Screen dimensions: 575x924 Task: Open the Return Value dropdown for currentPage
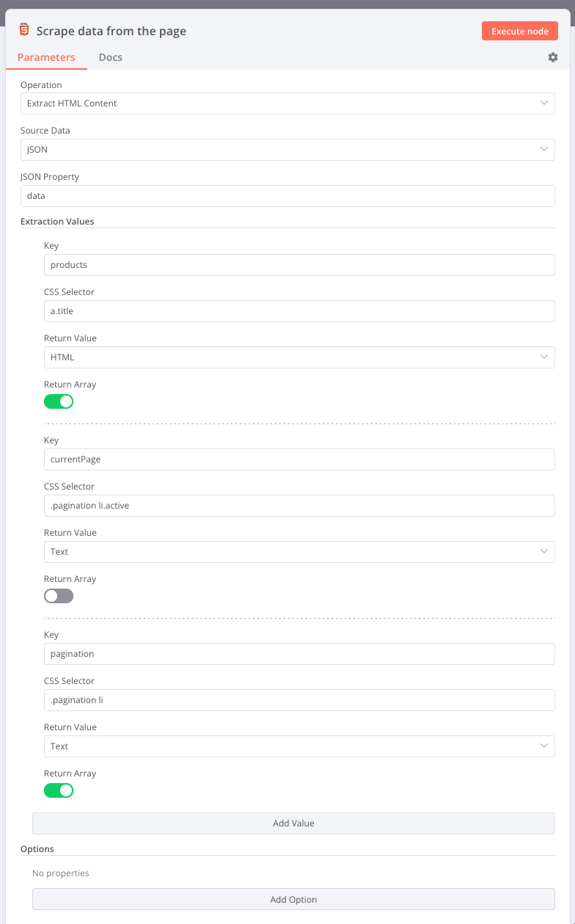coord(299,551)
